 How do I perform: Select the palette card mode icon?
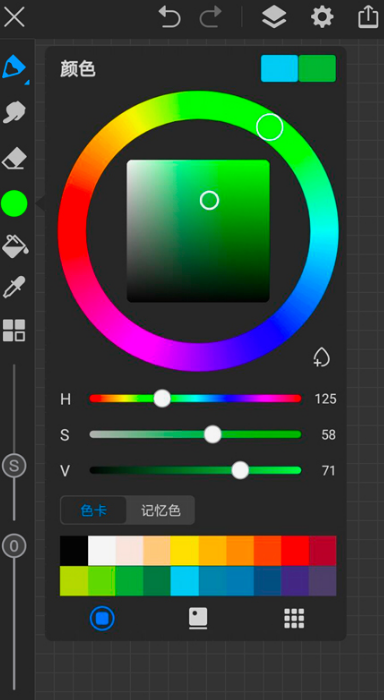[198, 618]
